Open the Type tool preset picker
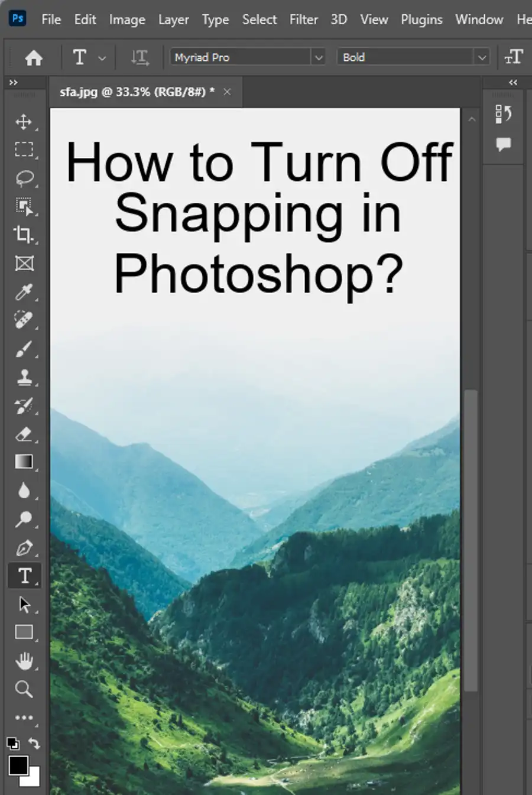Screen dimensions: 532x795 point(102,58)
